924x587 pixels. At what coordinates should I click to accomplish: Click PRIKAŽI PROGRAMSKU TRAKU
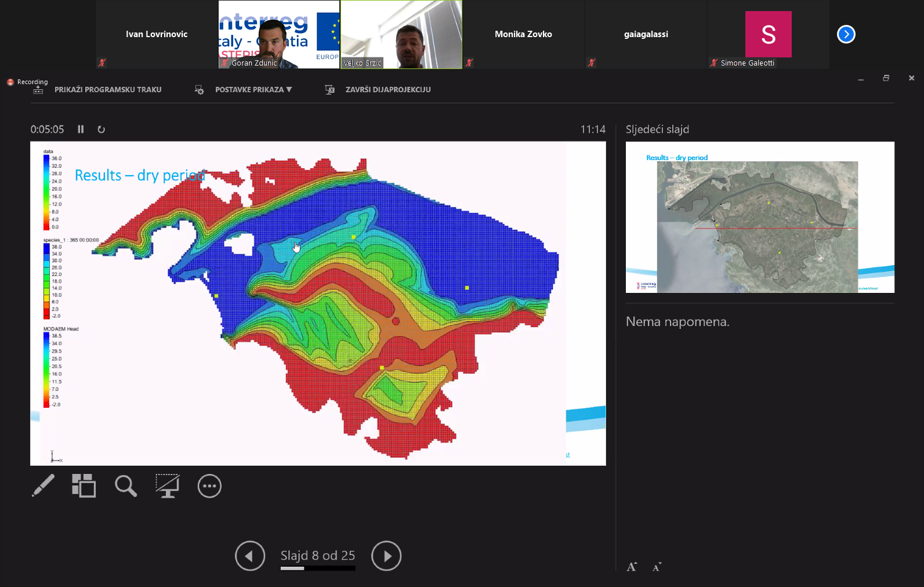tap(108, 90)
